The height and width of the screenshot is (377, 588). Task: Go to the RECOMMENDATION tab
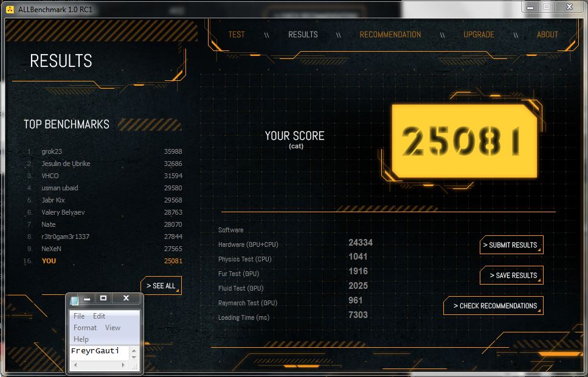click(x=390, y=35)
